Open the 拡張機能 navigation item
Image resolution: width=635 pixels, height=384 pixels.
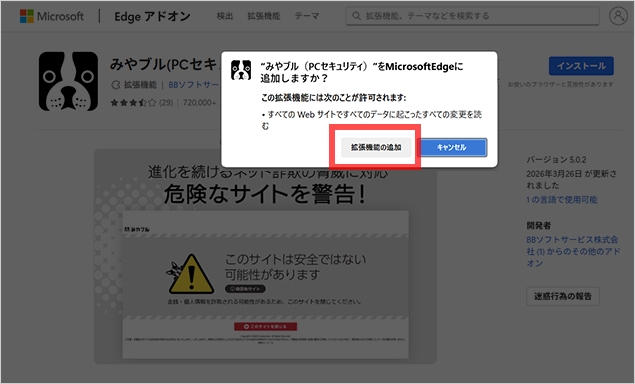click(264, 16)
